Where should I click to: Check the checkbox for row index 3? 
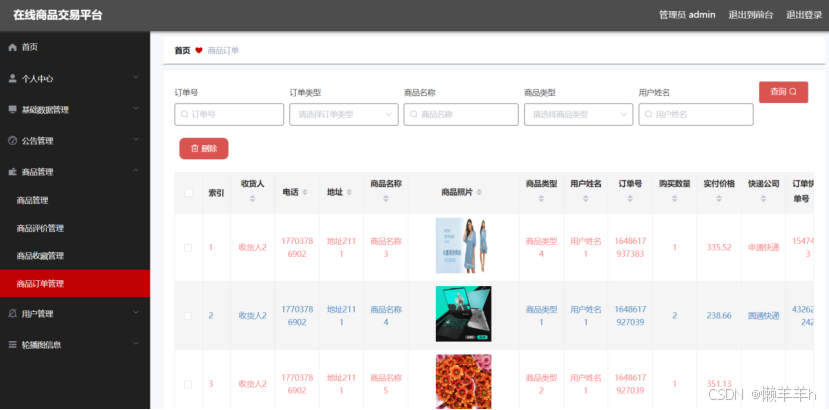coord(188,384)
